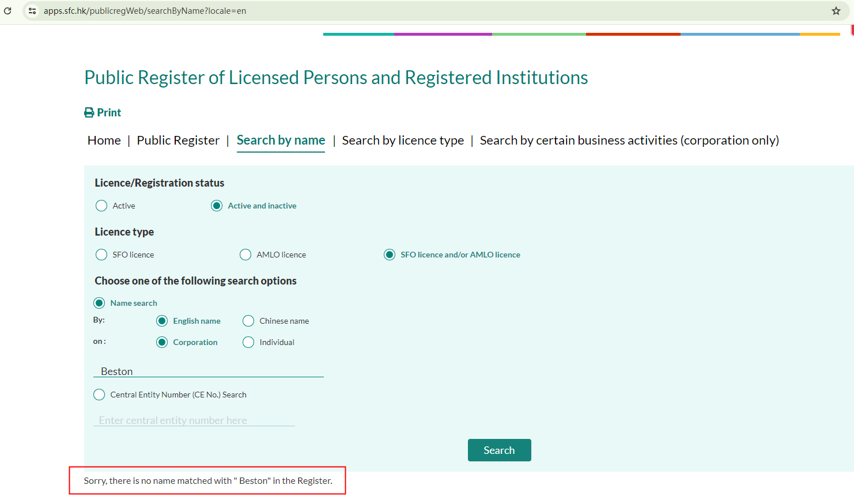Screen dimensions: 854x504
Task: Select the Active status radio button
Action: point(101,206)
